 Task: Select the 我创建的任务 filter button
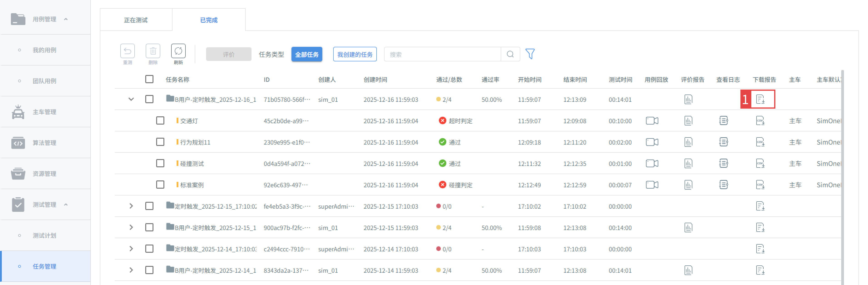coord(355,54)
